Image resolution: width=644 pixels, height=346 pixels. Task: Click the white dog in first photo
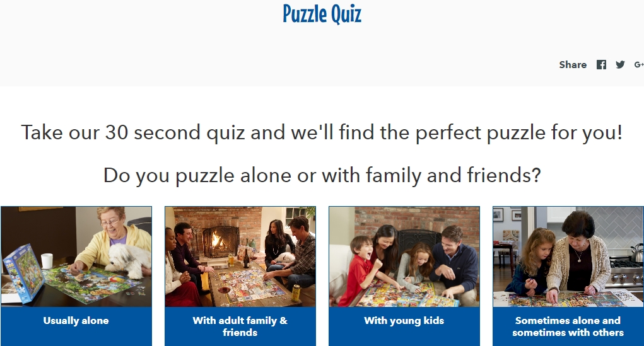pyautogui.click(x=129, y=260)
